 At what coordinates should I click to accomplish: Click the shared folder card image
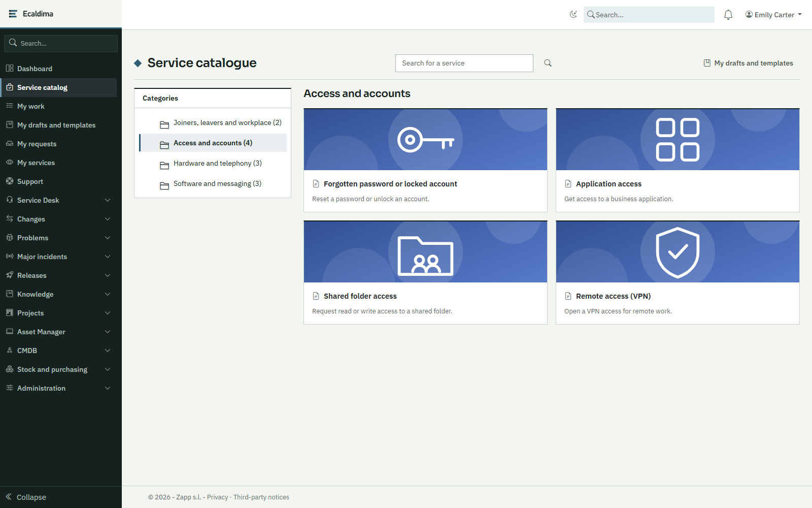pos(425,252)
